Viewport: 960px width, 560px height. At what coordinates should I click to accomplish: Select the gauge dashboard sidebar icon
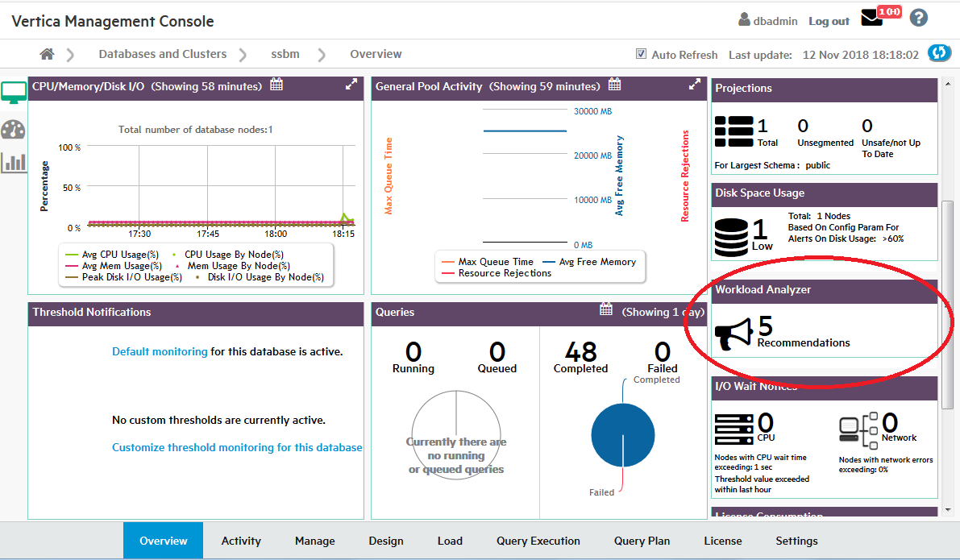coord(14,130)
